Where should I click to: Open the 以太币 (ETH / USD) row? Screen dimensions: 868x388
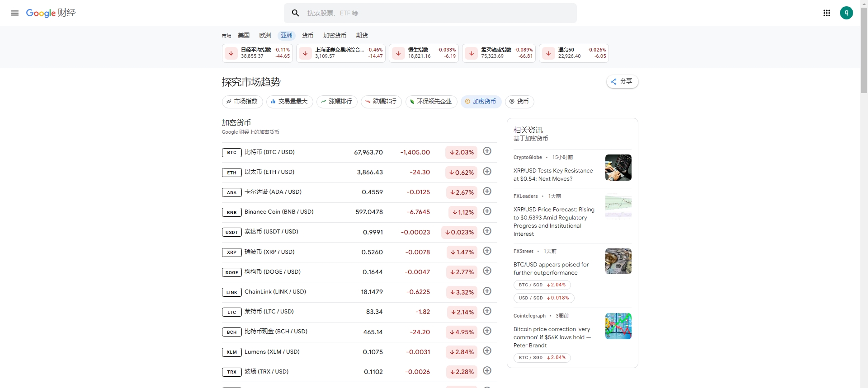pyautogui.click(x=359, y=172)
